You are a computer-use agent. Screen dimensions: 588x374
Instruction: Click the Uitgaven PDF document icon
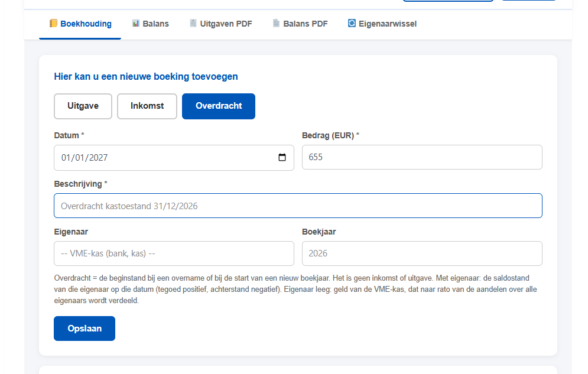click(x=193, y=23)
